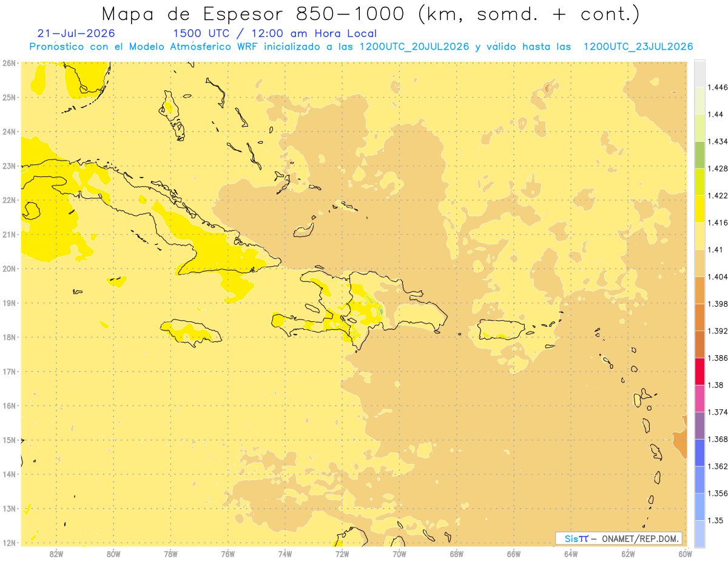728x562 pixels.
Task: Click the initialization stamp '1200UTC_20JUL2026'
Action: pos(414,47)
